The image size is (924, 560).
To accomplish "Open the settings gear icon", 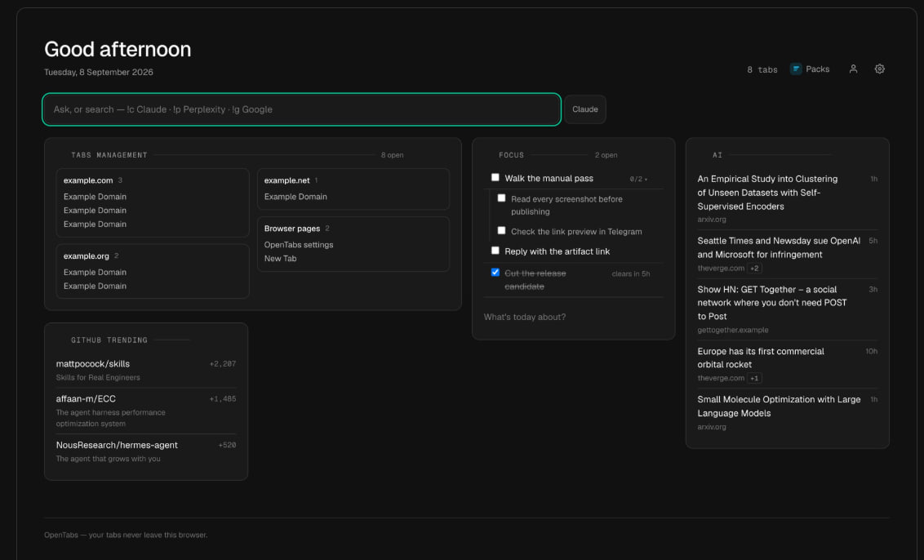I will click(x=879, y=69).
